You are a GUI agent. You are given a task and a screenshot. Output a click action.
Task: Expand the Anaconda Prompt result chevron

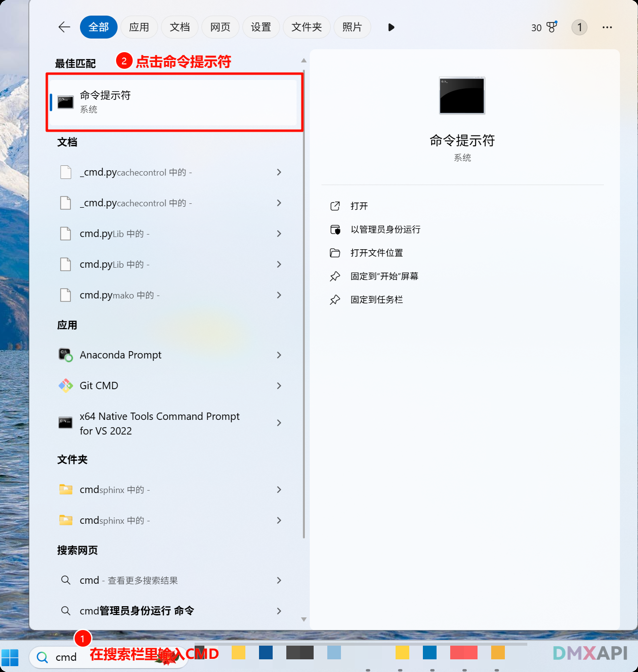[279, 355]
